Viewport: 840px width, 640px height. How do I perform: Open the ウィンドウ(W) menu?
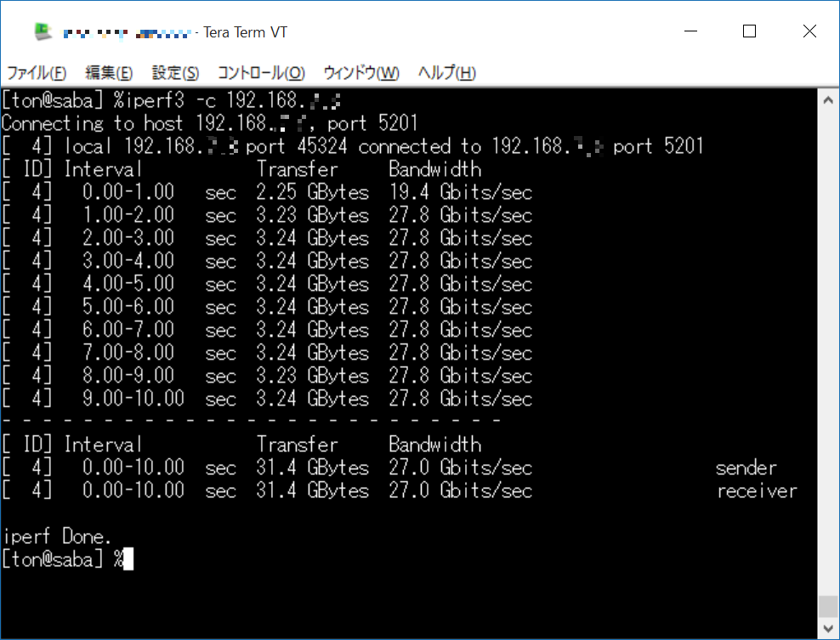coord(361,72)
